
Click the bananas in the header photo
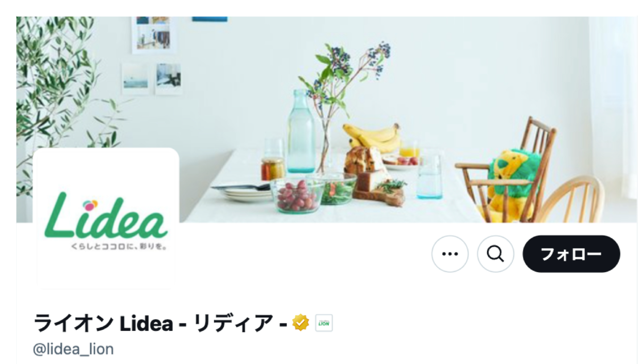pyautogui.click(x=373, y=137)
